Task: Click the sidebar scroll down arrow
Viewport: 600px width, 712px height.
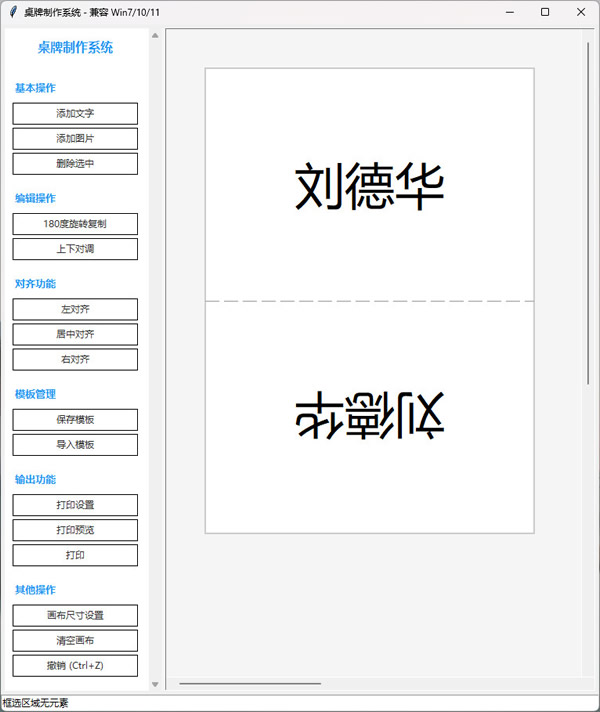Action: pos(155,684)
